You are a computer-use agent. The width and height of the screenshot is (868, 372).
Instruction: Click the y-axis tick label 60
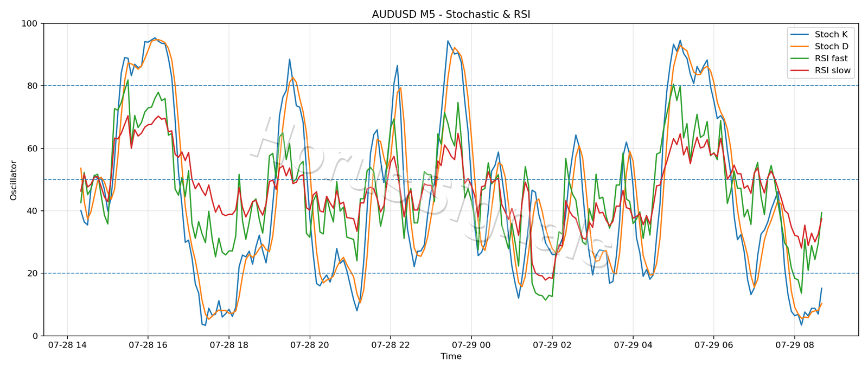coord(32,149)
